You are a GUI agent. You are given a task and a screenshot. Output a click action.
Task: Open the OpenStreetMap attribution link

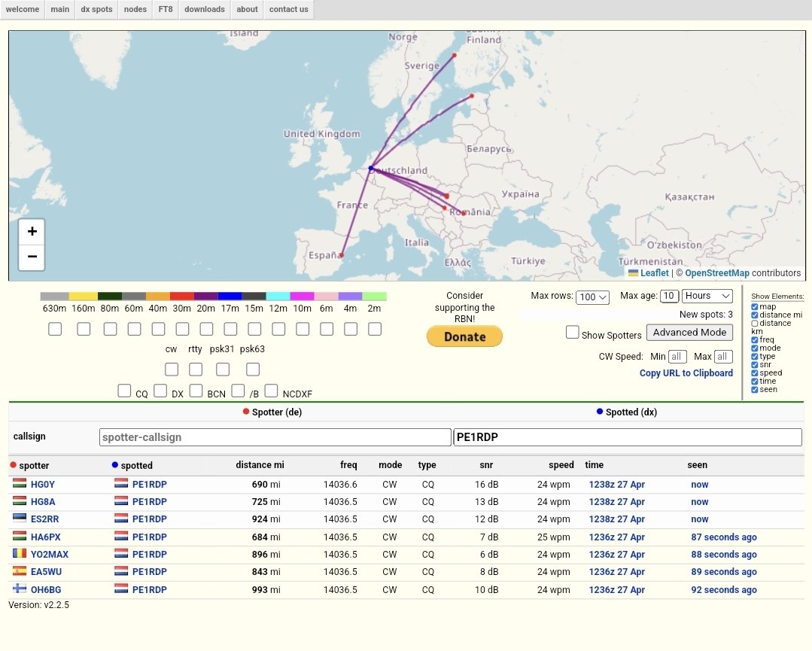(x=716, y=273)
